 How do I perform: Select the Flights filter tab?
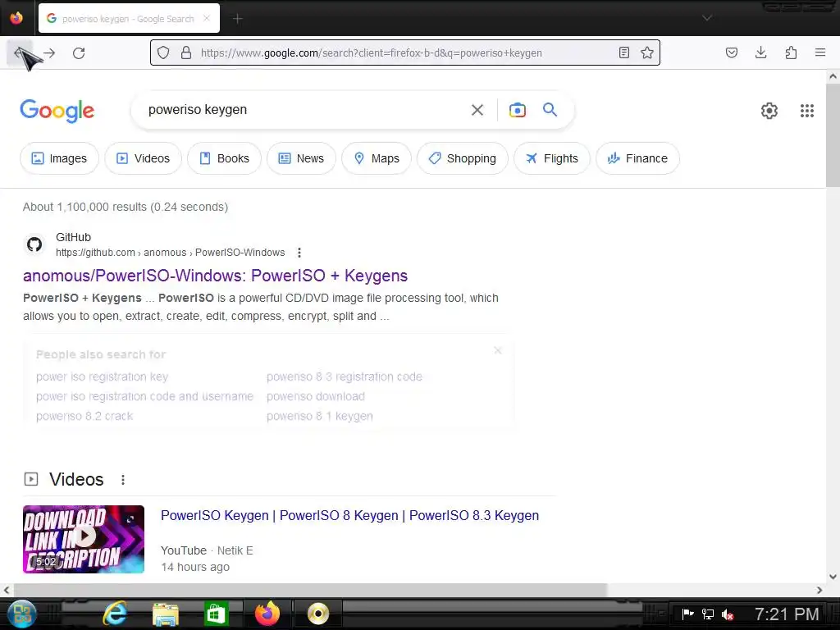pyautogui.click(x=552, y=158)
